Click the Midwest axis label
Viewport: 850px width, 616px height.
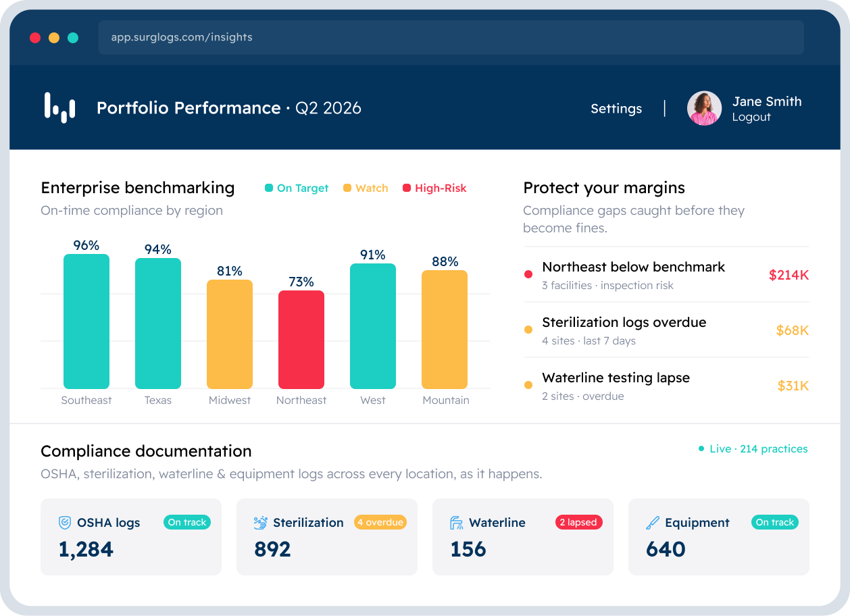pos(230,400)
